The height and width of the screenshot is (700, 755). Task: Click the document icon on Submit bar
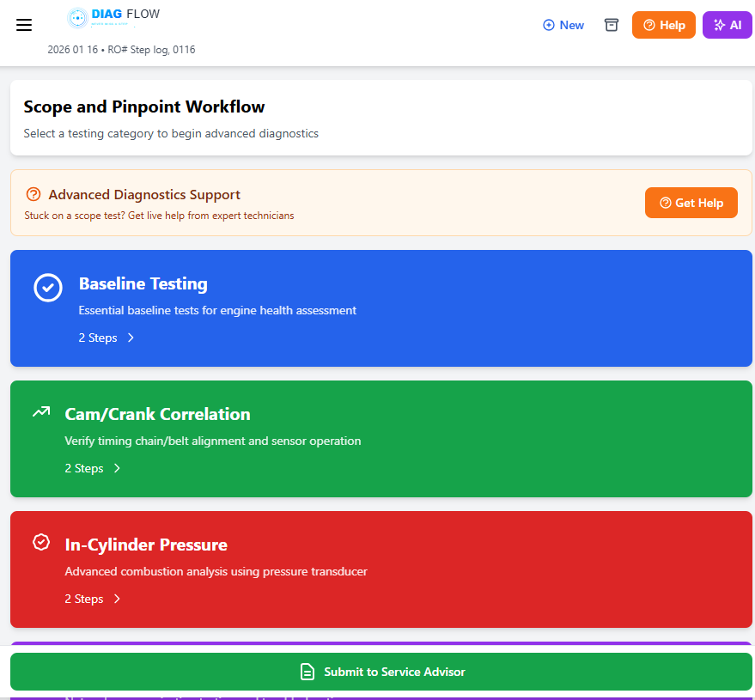[307, 672]
